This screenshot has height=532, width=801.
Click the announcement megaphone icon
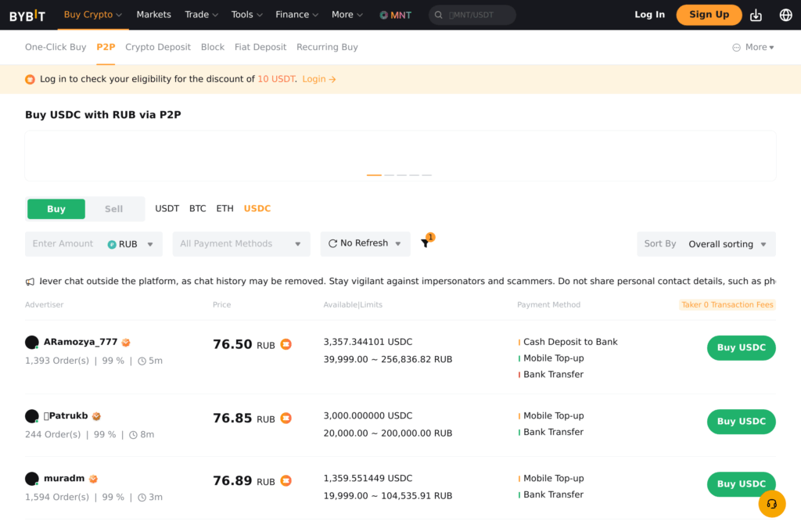[31, 282]
